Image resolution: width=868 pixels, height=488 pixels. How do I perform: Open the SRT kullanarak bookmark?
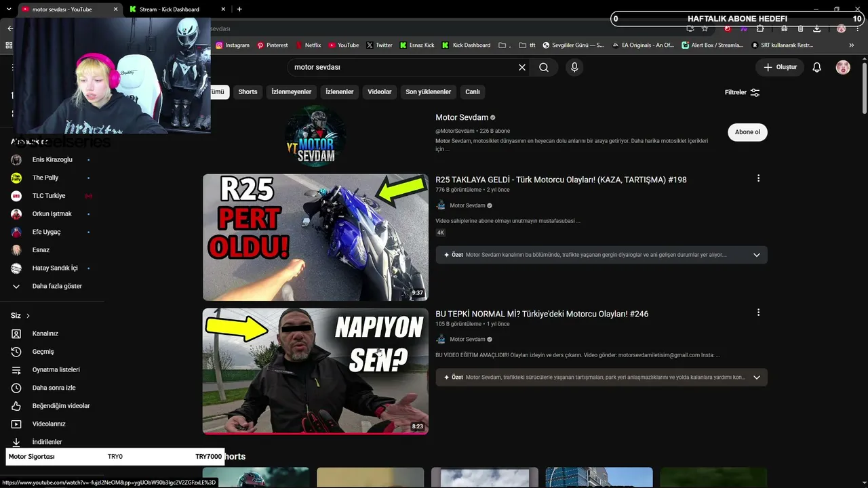pos(782,45)
